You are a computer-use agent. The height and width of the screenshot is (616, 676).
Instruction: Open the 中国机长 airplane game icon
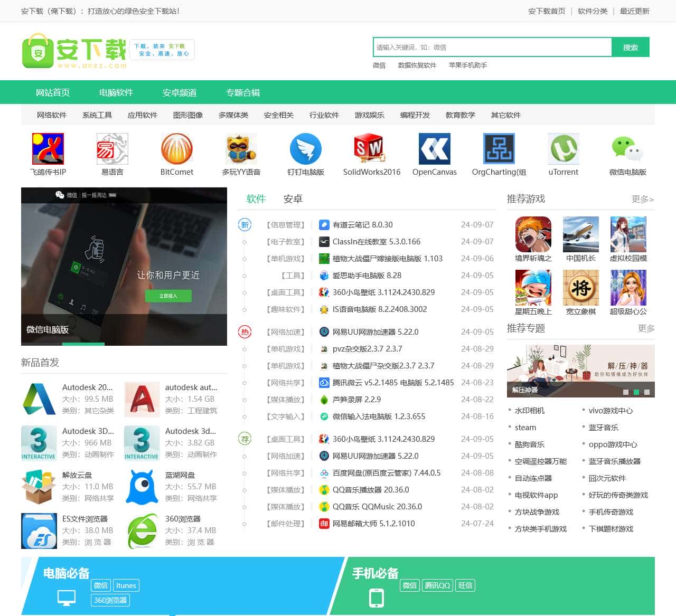pos(581,234)
